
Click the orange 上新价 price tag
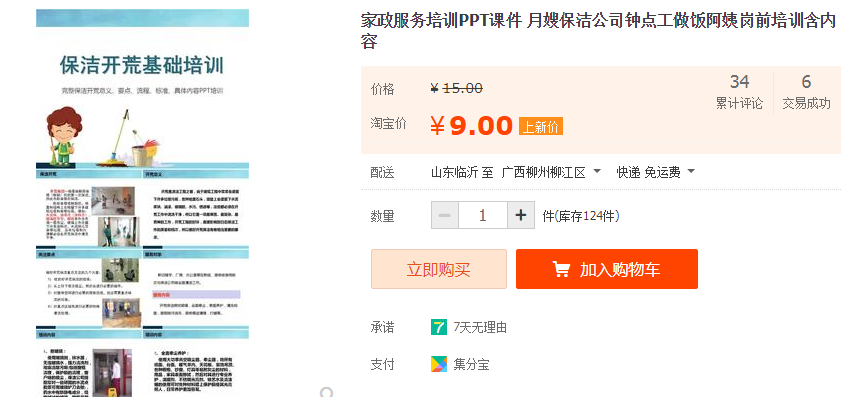click(541, 127)
